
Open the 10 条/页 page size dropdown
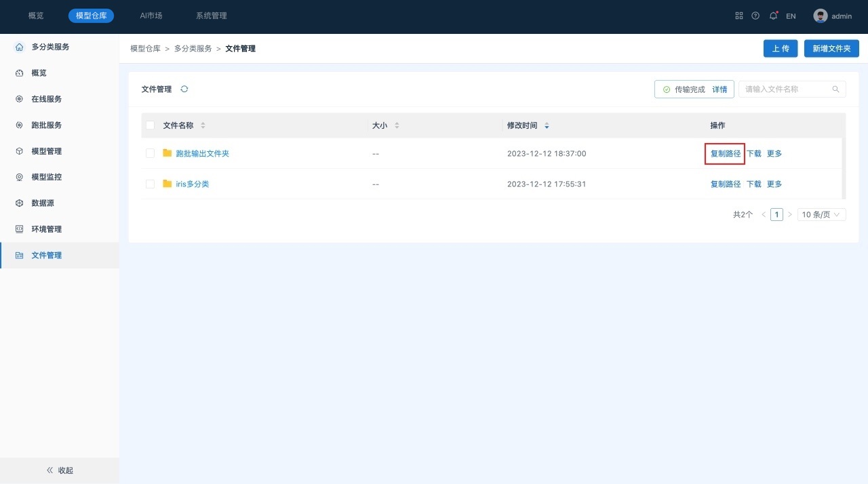[x=821, y=214]
